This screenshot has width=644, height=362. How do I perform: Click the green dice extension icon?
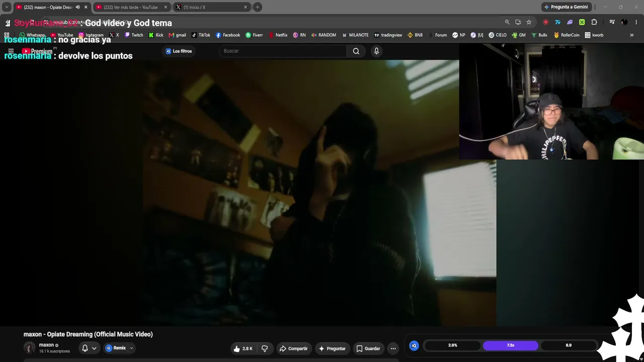pos(582,22)
